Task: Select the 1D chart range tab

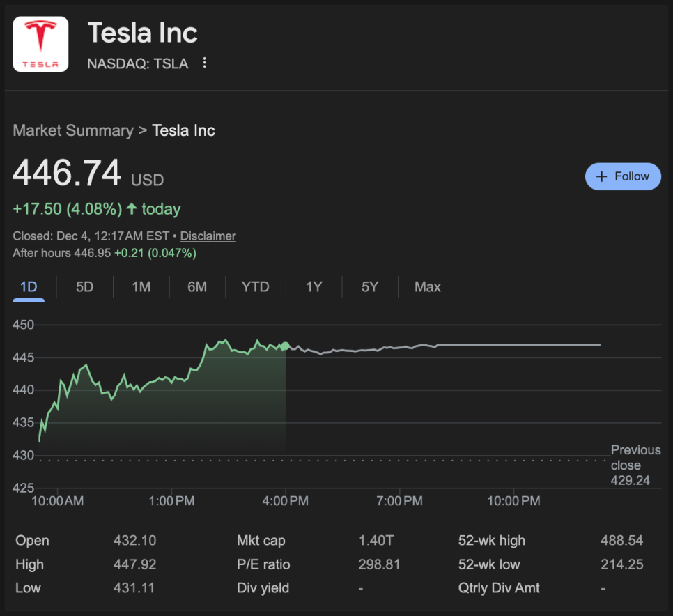Action: click(x=29, y=287)
